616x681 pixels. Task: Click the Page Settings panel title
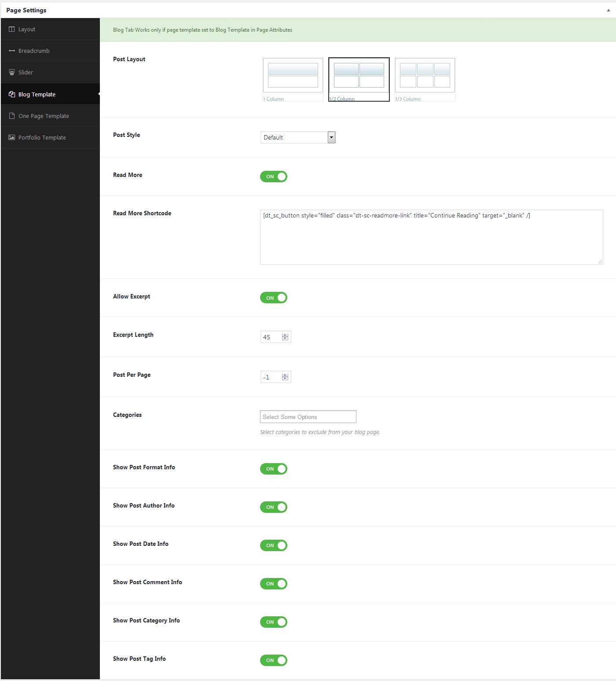(x=26, y=10)
